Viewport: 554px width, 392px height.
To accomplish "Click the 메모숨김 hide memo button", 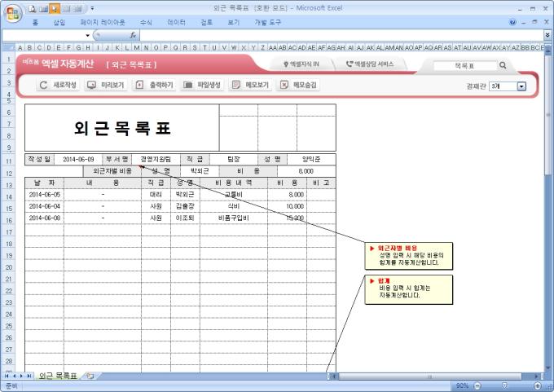I will [298, 85].
